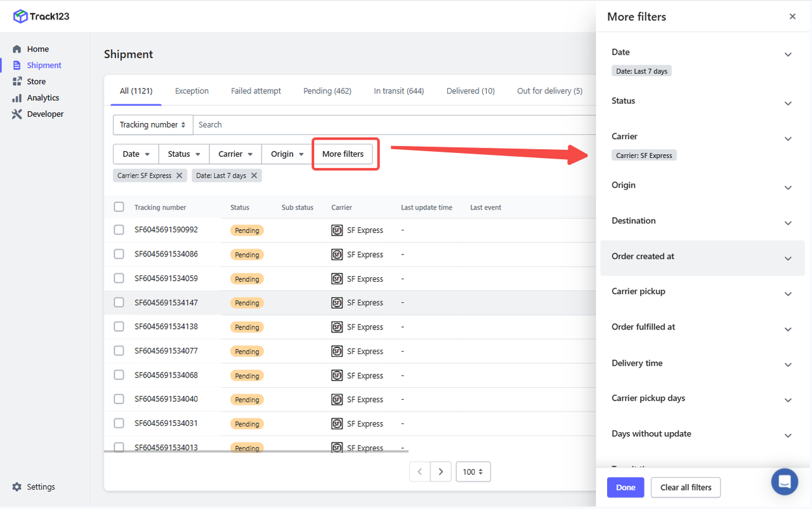Check the box for SF6045691534138

click(119, 326)
